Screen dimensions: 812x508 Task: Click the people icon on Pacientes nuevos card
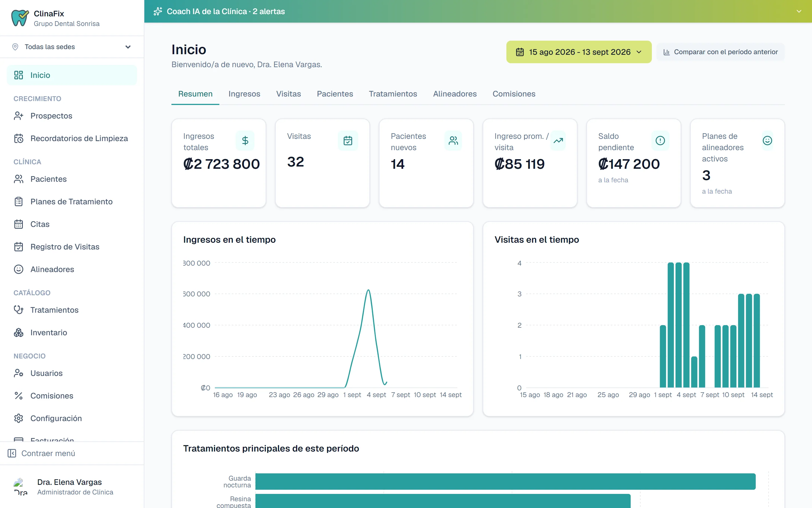pos(453,141)
